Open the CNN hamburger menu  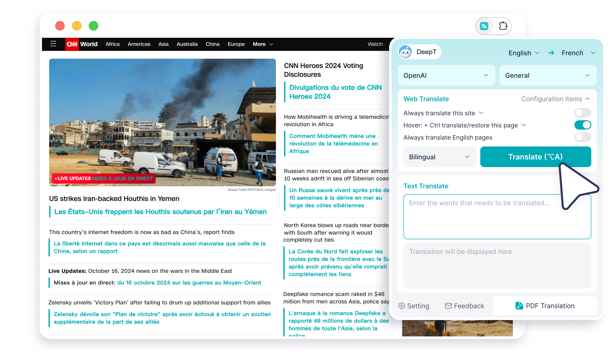point(53,44)
